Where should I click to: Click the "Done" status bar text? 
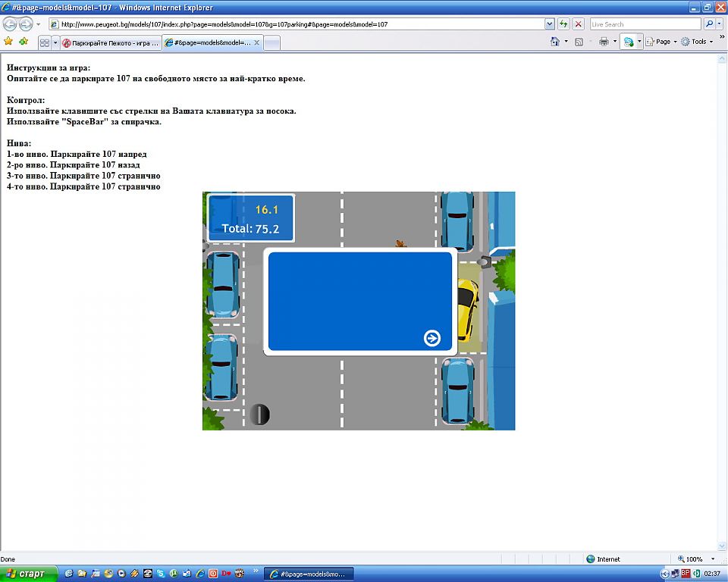[8, 559]
